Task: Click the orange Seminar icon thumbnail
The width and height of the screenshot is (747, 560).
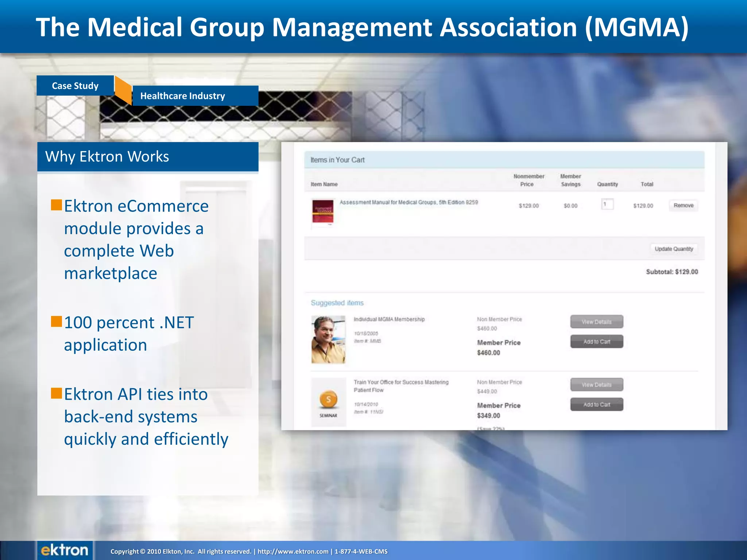Action: pos(328,402)
